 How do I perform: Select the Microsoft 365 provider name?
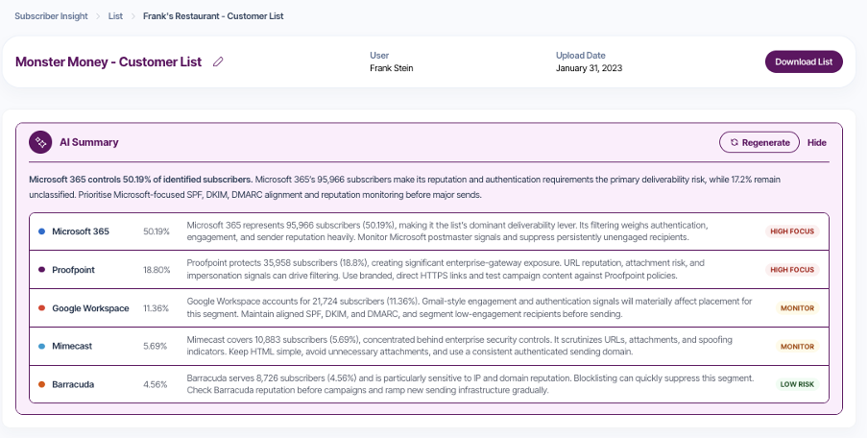81,231
